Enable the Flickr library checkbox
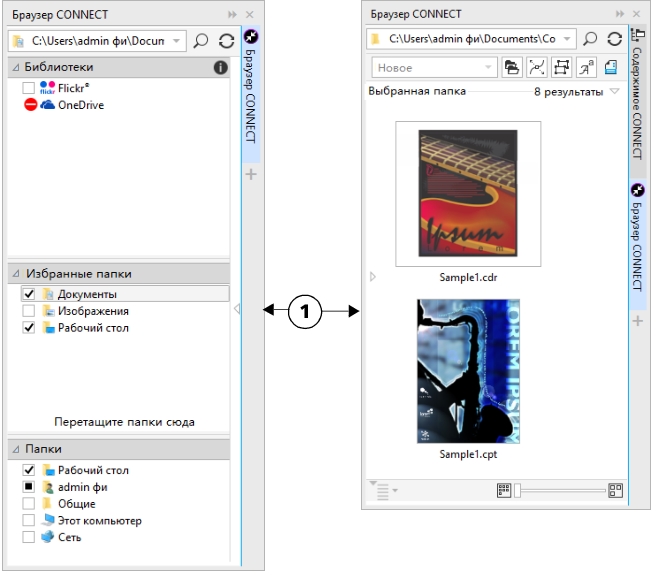Screen dimensions: 659x575 click(x=29, y=89)
